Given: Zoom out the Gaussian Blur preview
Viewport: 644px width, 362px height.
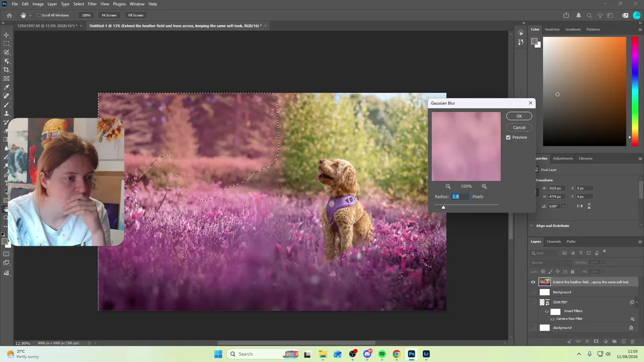Looking at the screenshot, I should pos(448,187).
